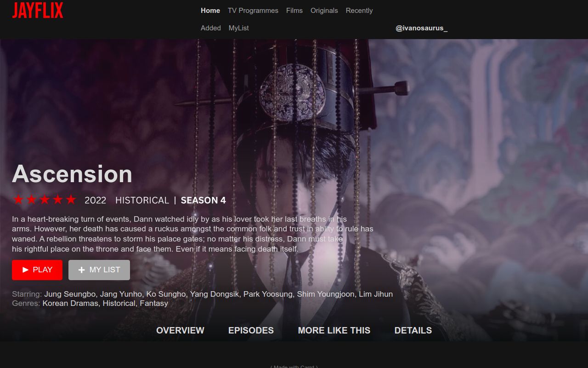Screen dimensions: 588x368
Task: Open the @ivanosaurus_ profile link
Action: 422,28
